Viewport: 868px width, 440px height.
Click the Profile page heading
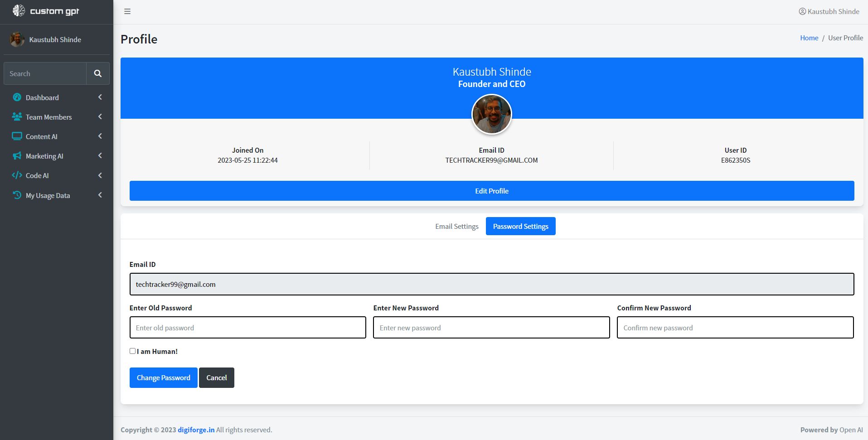pos(139,39)
